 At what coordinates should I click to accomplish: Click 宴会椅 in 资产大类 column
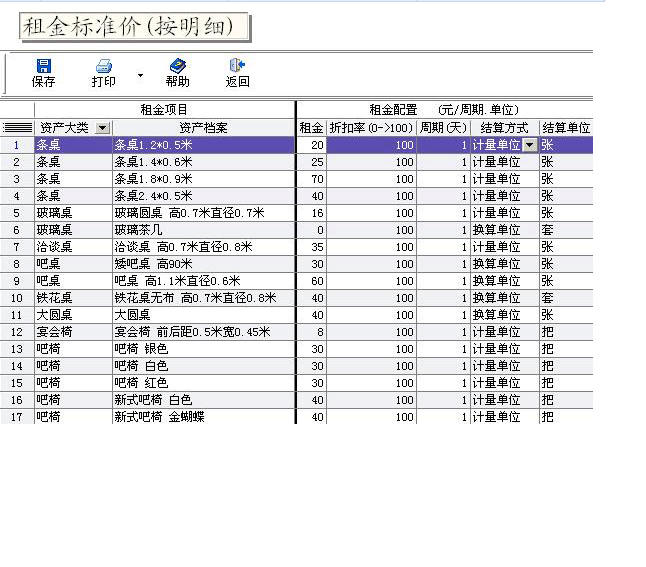(73, 332)
